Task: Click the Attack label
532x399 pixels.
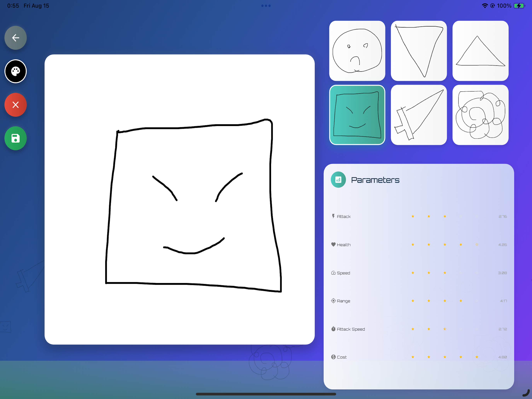Action: tap(344, 217)
